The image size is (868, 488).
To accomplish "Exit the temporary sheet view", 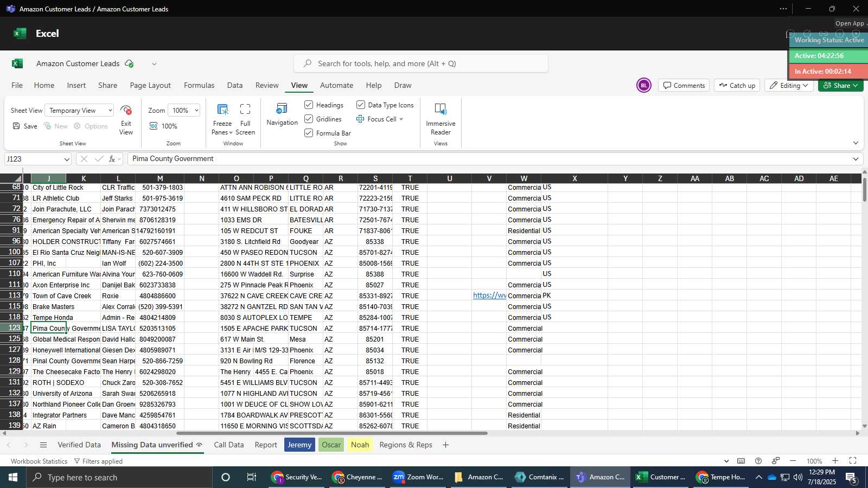I will (126, 120).
